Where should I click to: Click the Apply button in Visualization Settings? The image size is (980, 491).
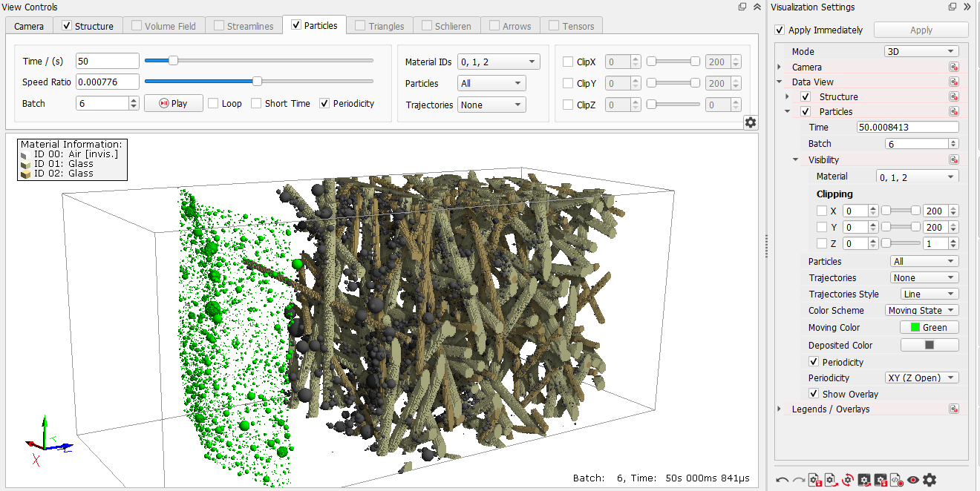tap(921, 30)
